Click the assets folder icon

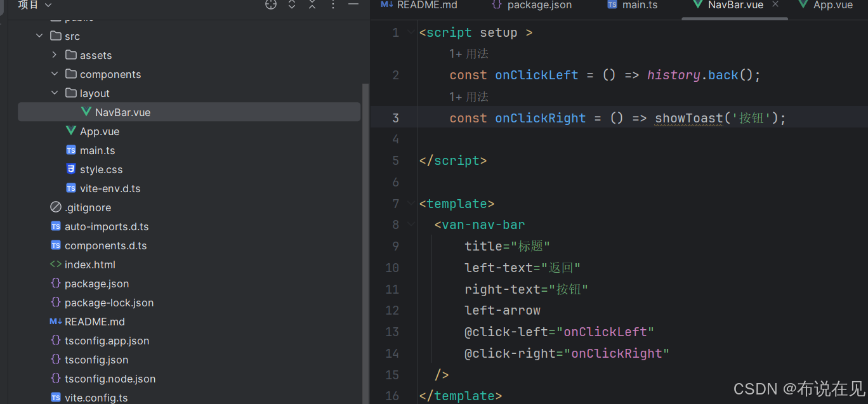(70, 55)
